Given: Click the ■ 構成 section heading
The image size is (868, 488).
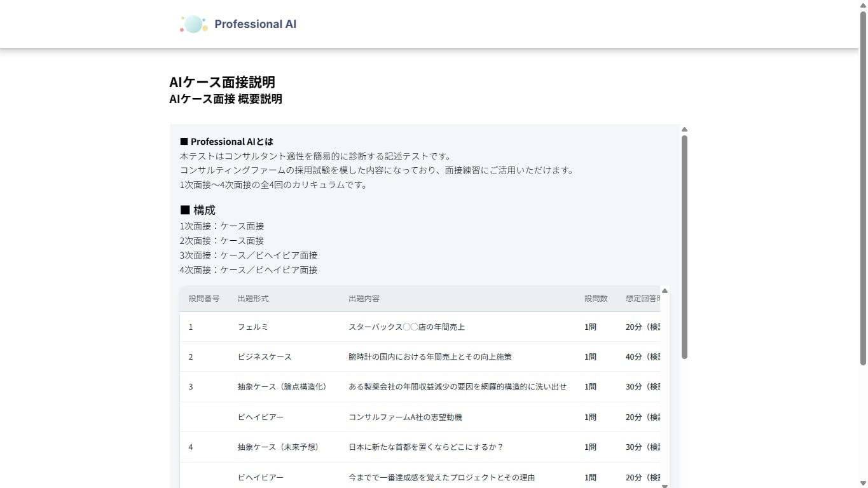Looking at the screenshot, I should pos(198,210).
